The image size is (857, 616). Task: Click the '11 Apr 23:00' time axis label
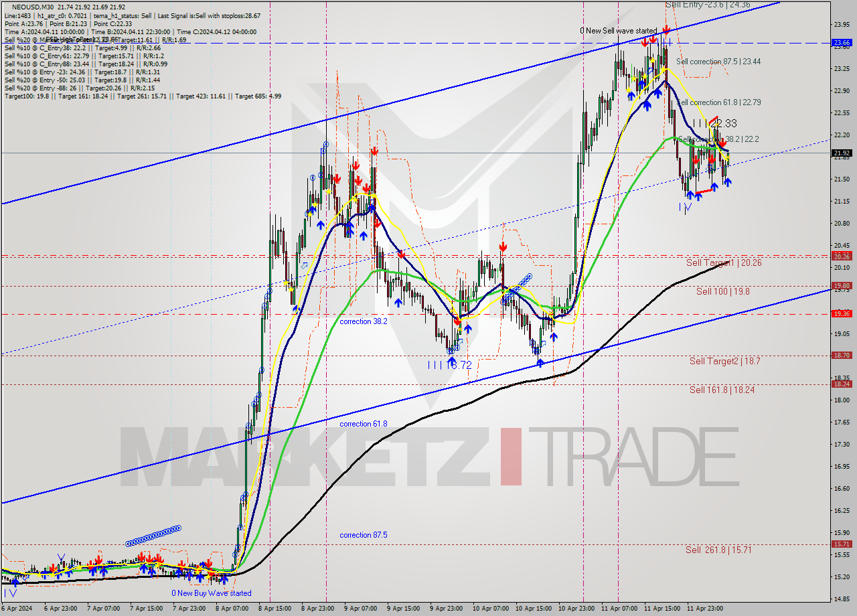coord(704,609)
